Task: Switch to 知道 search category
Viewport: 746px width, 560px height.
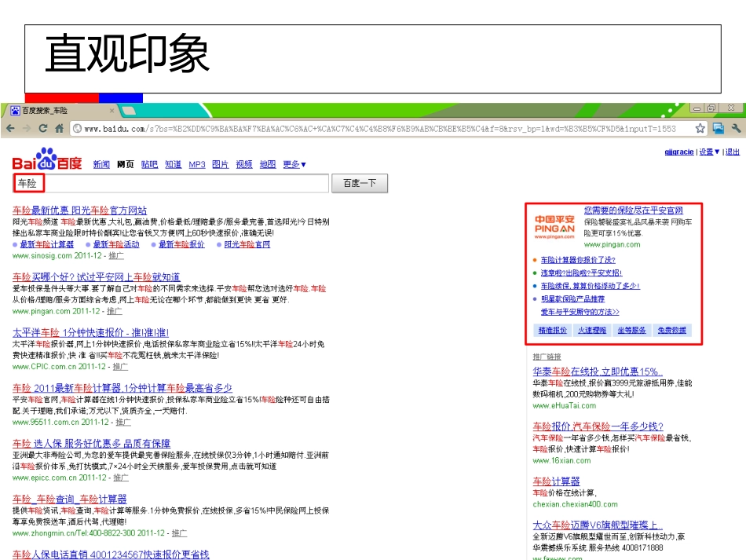Action: point(174,165)
